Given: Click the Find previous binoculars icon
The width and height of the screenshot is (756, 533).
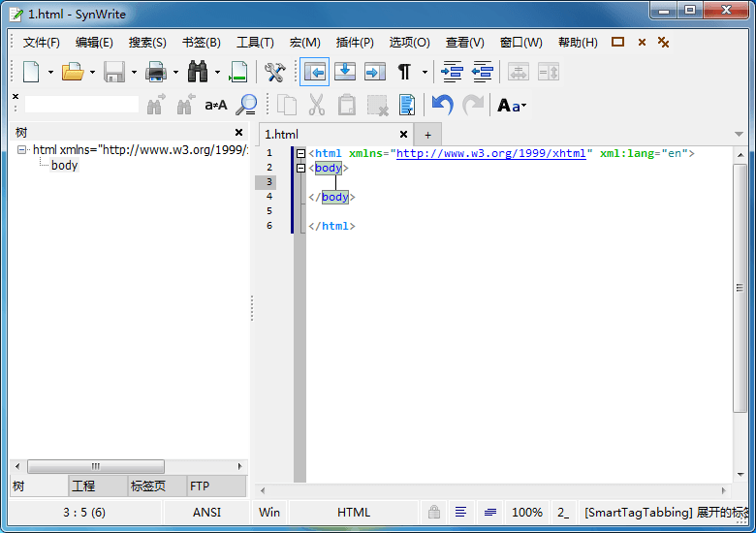Looking at the screenshot, I should (186, 105).
